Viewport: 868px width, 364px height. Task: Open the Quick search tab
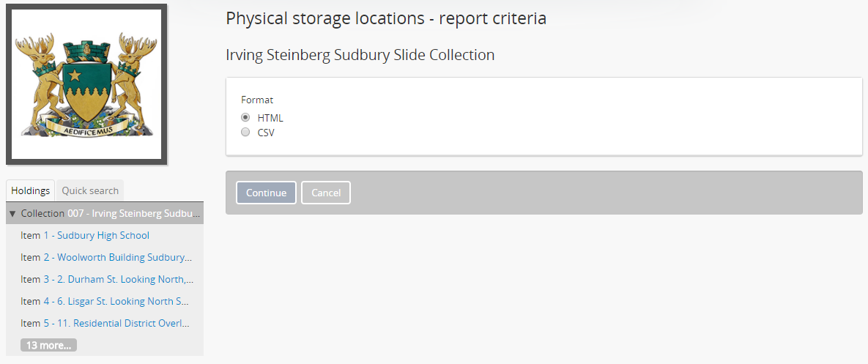pyautogui.click(x=90, y=190)
